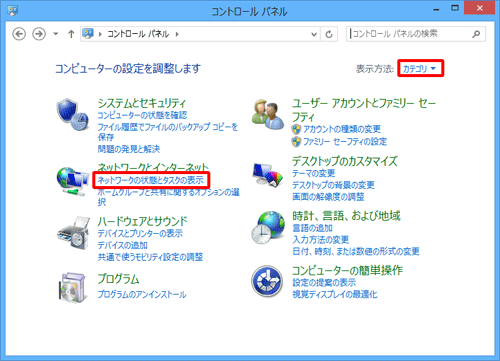Close the Control Panel window
500x361 pixels.
tap(480, 8)
